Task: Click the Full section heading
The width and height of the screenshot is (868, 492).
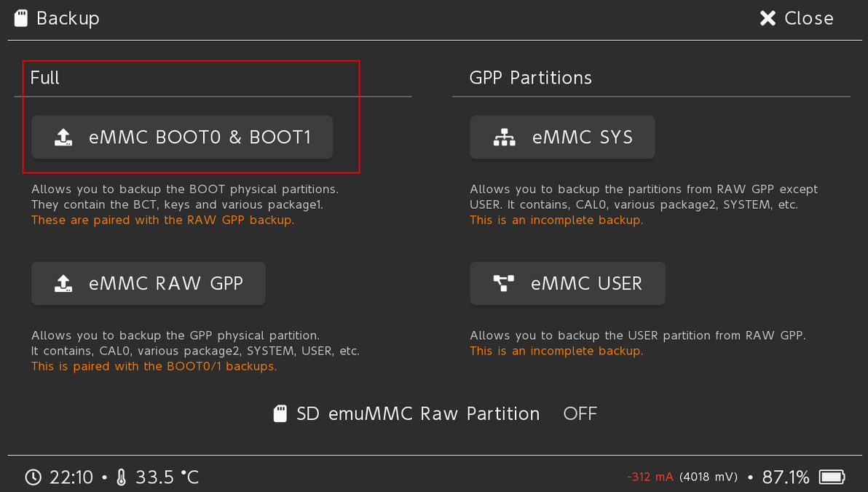Action: coord(45,78)
